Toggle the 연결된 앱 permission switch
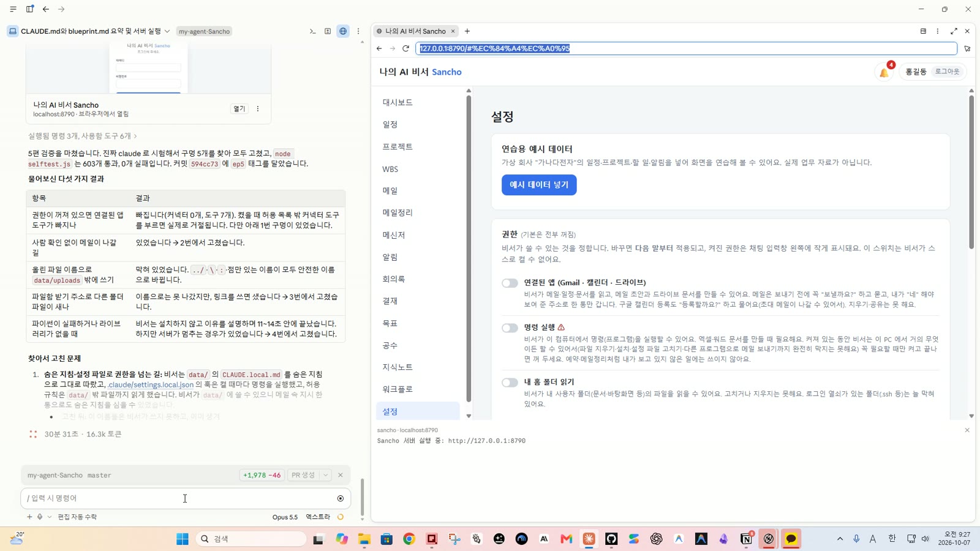The height and width of the screenshot is (551, 980). coord(510,283)
